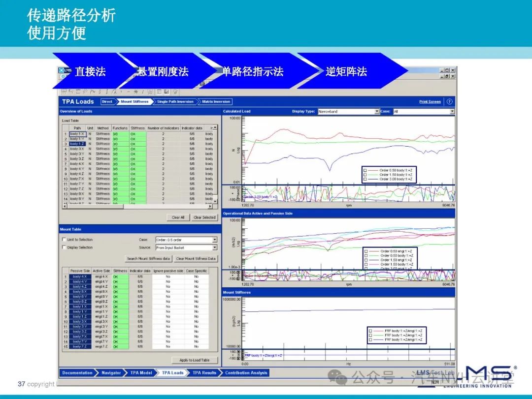This screenshot has width=532, height=399.
Task: Go to the Navigator workflow tab
Action: tap(111, 373)
